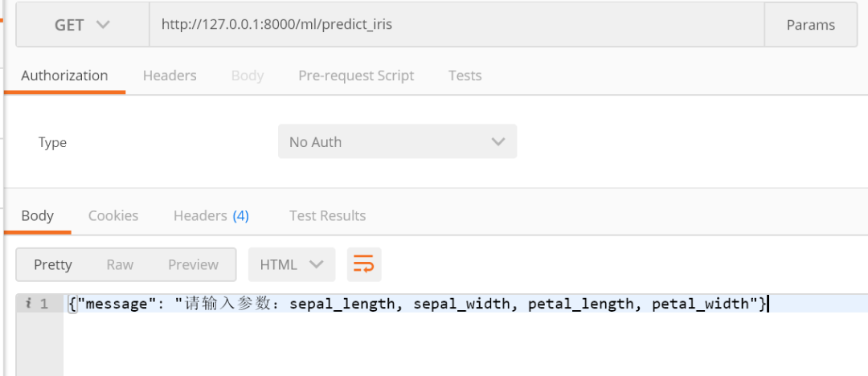Toggle the orange word wrap icon
The height and width of the screenshot is (376, 868).
click(364, 264)
